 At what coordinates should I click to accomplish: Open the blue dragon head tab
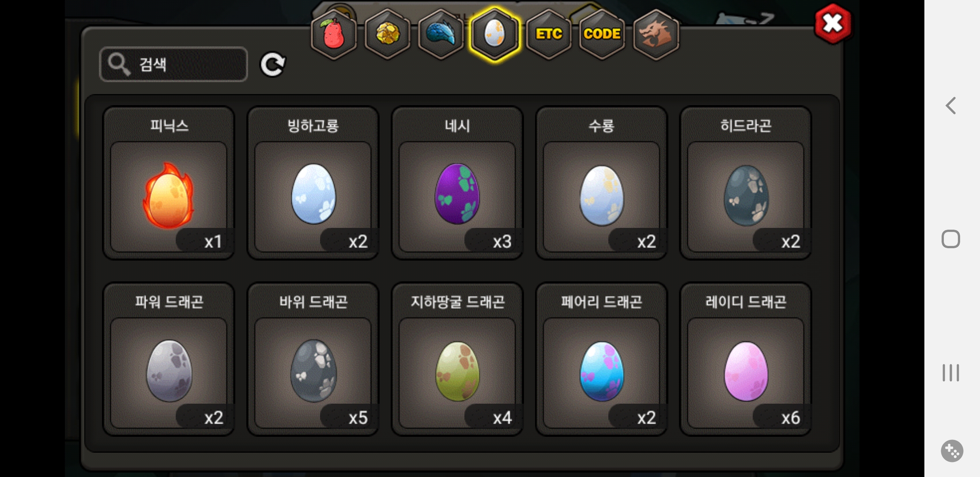click(441, 34)
